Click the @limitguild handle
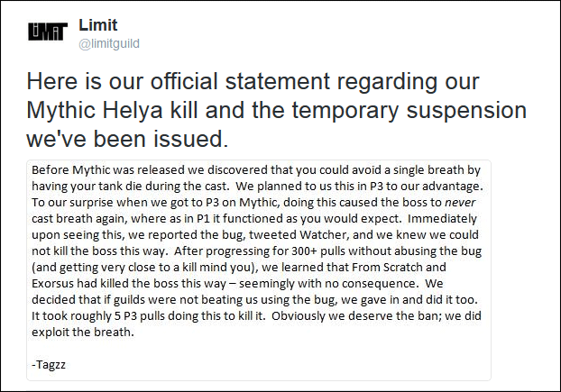Viewport: 561px width, 392px height. 109,43
